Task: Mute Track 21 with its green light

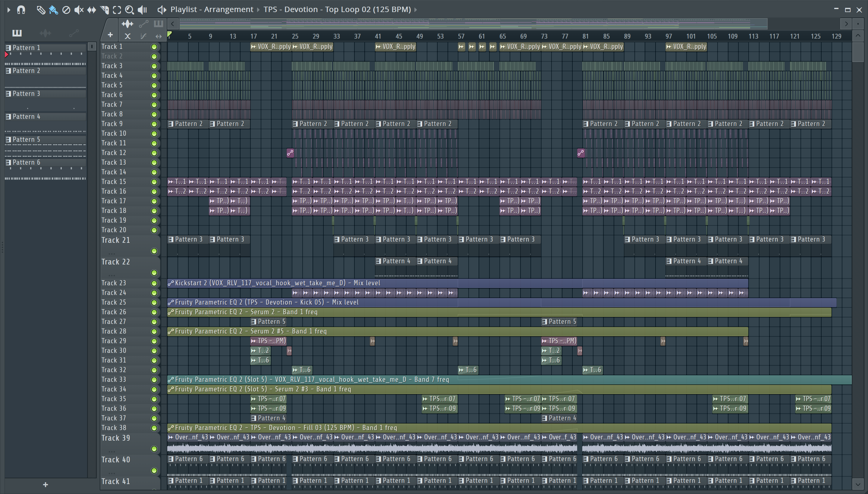Action: [x=154, y=251]
